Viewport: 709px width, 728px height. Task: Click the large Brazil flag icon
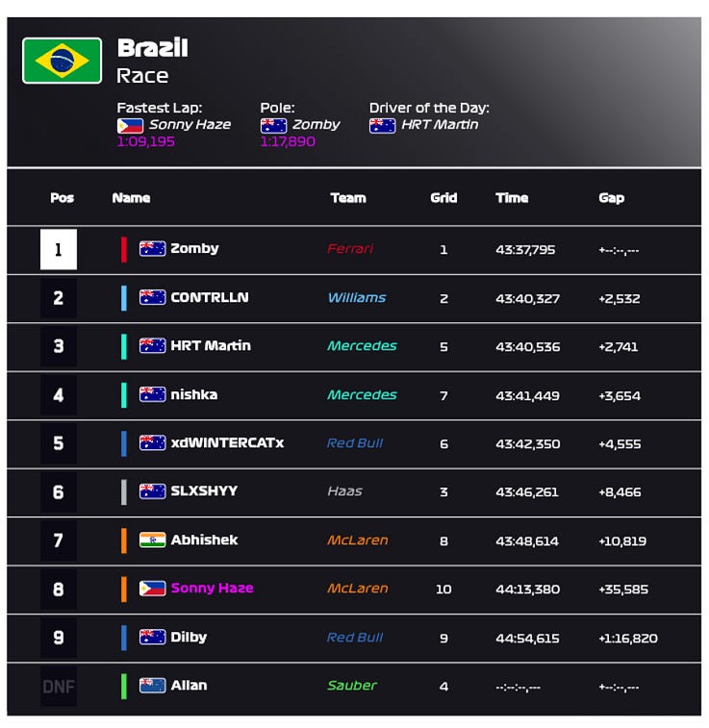62,61
